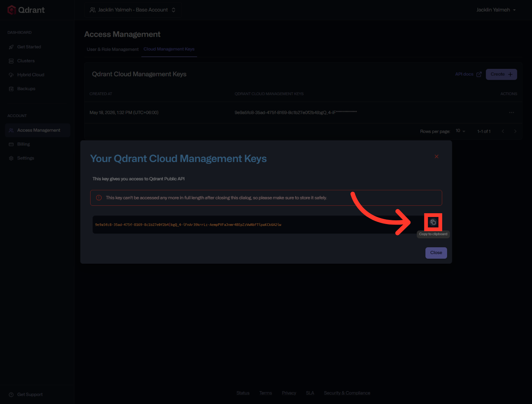Image resolution: width=532 pixels, height=404 pixels.
Task: Switch to the User & Role Management tab
Action: 113,49
